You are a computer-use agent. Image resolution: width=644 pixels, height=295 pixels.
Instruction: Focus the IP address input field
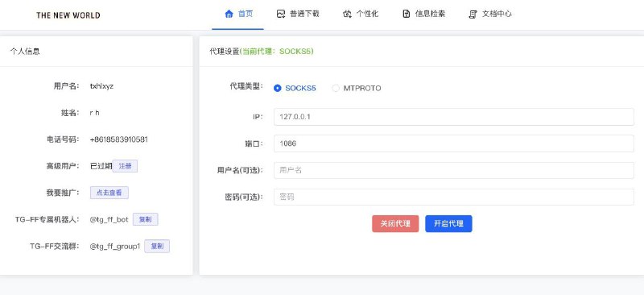tap(454, 117)
